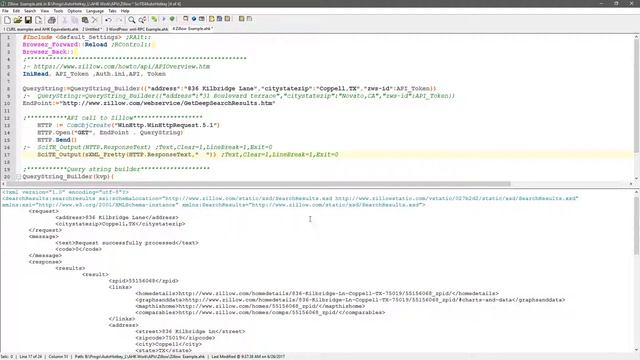Click the Column status bar entry
The image size is (640, 360).
(58, 357)
